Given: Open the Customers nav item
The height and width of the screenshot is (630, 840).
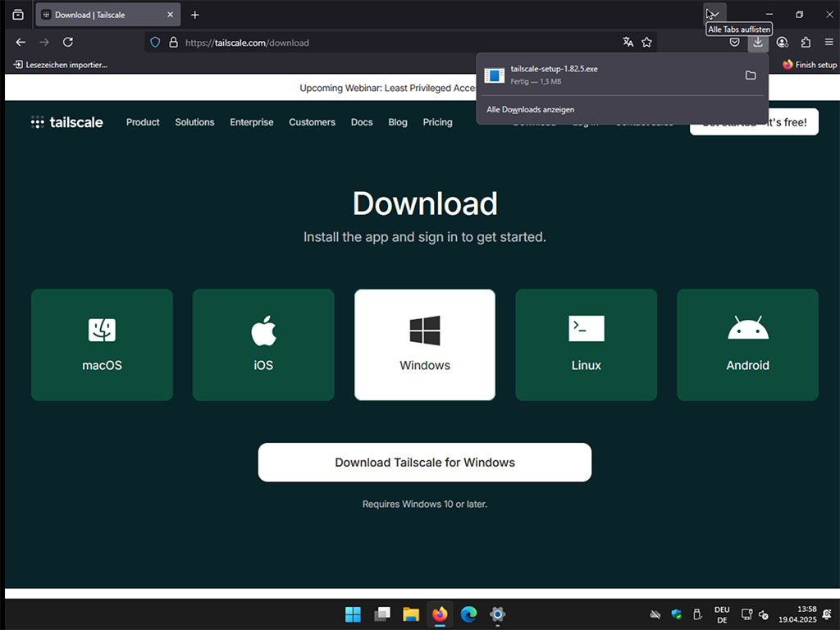Looking at the screenshot, I should [312, 122].
